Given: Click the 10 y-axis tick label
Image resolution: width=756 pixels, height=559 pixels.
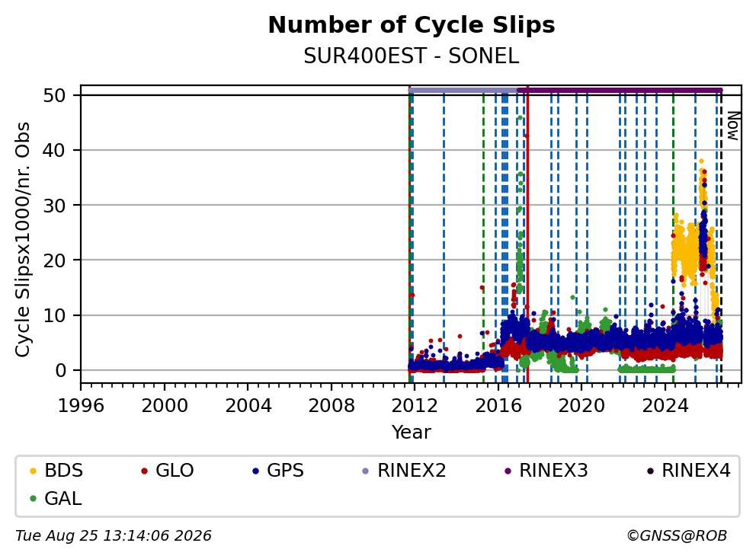Looking at the screenshot, I should point(54,315).
